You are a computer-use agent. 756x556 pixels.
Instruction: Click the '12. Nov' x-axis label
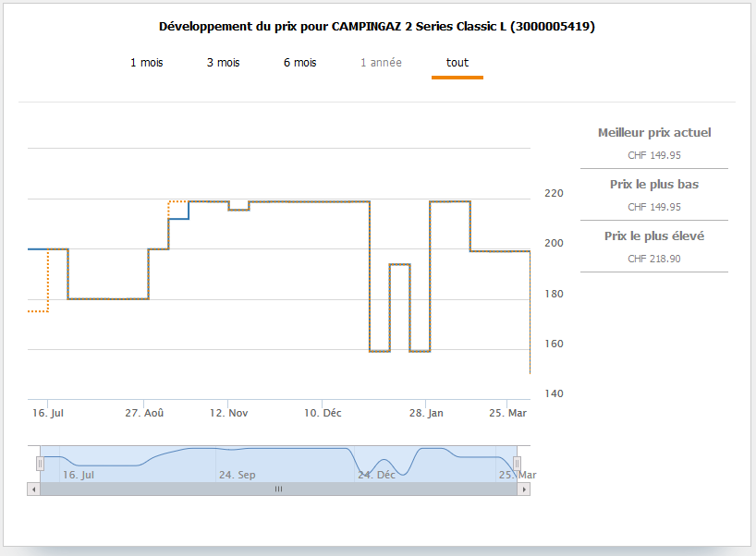tap(228, 413)
